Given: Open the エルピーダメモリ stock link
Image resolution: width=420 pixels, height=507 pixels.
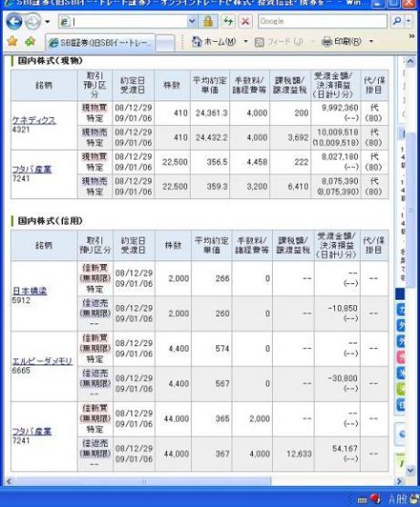Looking at the screenshot, I should [42, 361].
